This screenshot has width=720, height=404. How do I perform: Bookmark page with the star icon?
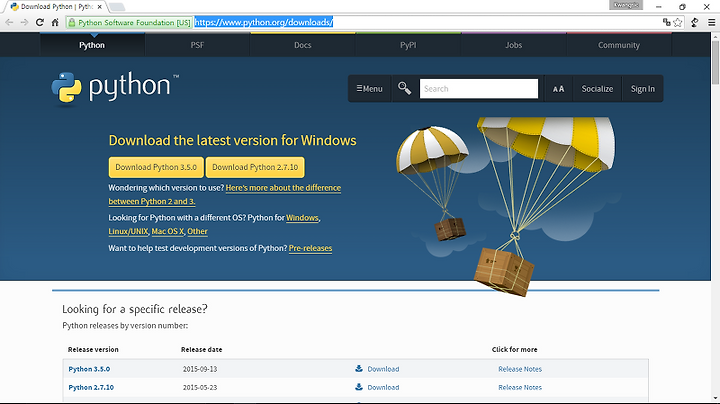point(678,22)
